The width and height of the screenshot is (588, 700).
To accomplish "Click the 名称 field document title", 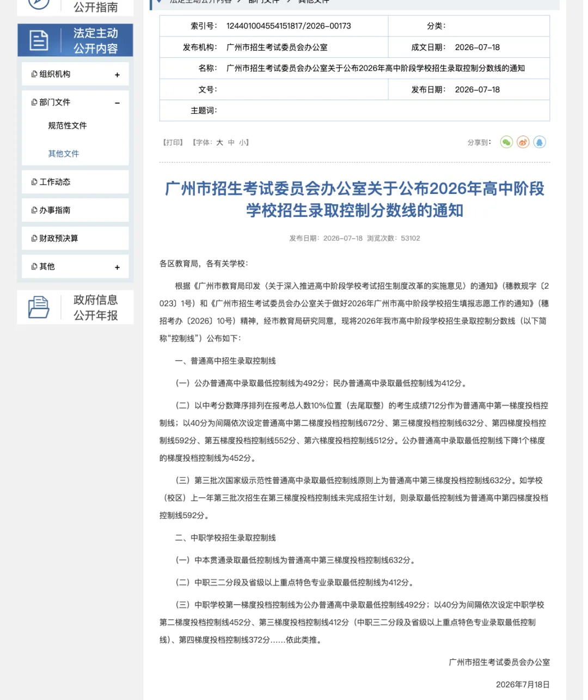I will click(376, 68).
